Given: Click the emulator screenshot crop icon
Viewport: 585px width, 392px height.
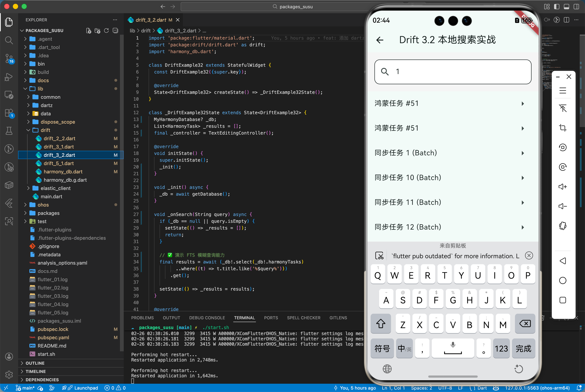Looking at the screenshot, I should click(x=563, y=128).
